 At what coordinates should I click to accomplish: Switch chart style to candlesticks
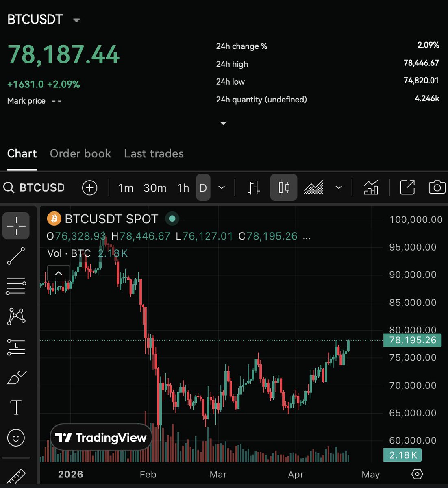284,187
